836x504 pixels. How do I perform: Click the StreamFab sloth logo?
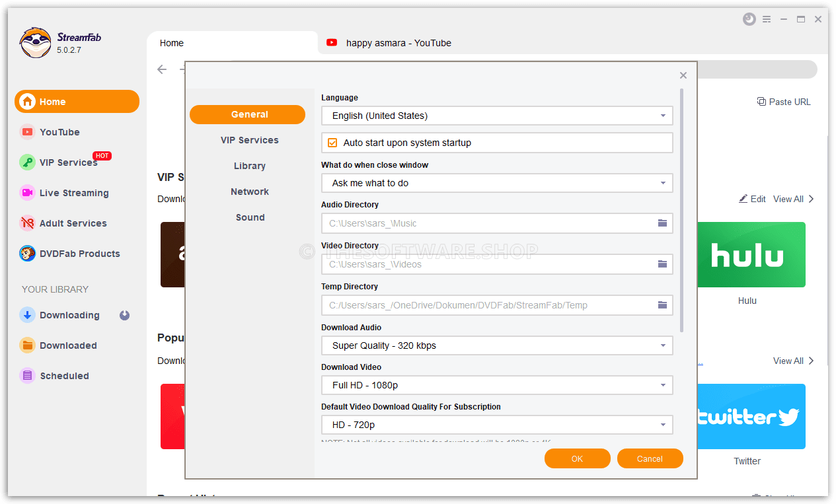coord(35,43)
